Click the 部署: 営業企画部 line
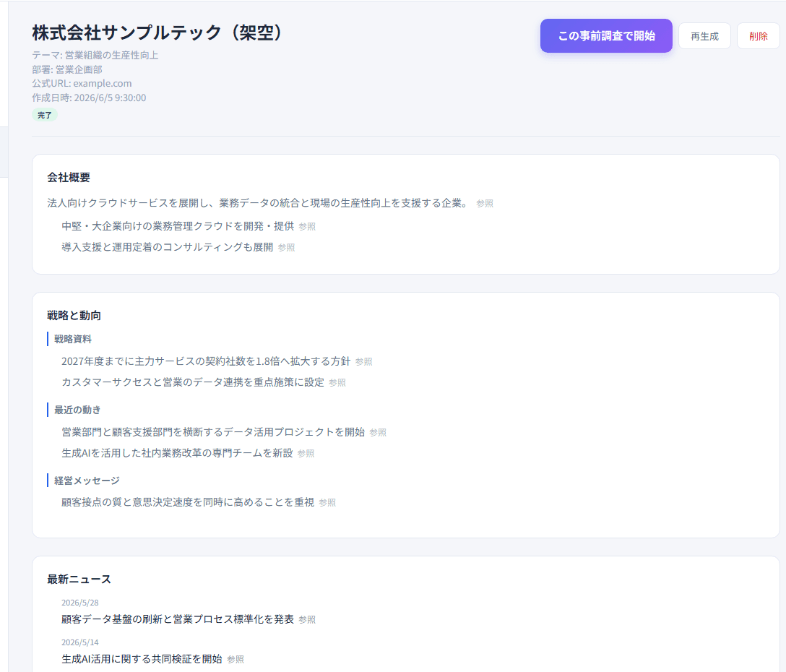 click(x=67, y=69)
